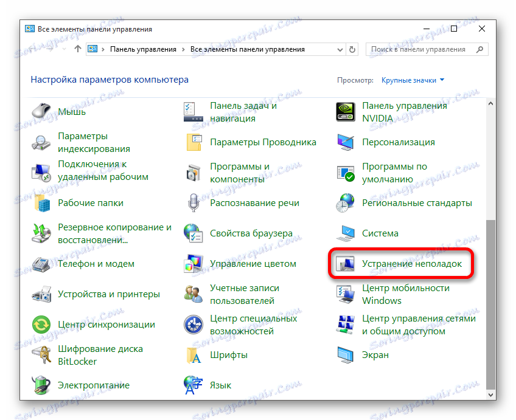Click the Управление цветом text
Screen dimensions: 516x420
(253, 264)
